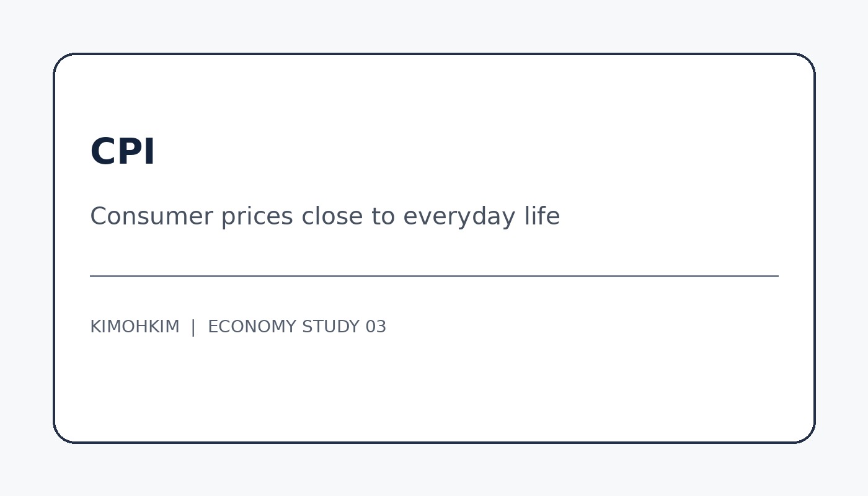This screenshot has height=496, width=868.
Task: Click the vertical bar separator in footer
Action: click(193, 327)
